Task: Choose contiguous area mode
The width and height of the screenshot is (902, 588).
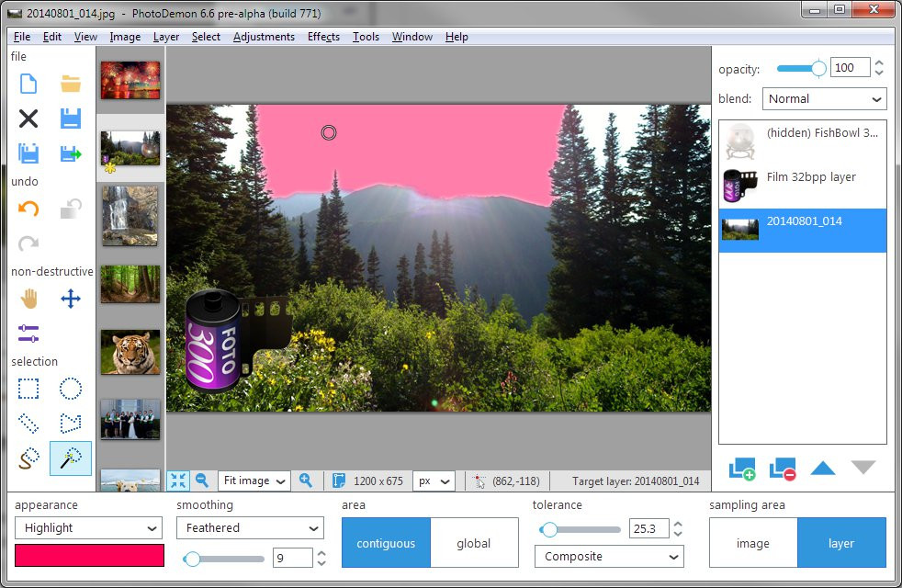Action: tap(386, 543)
